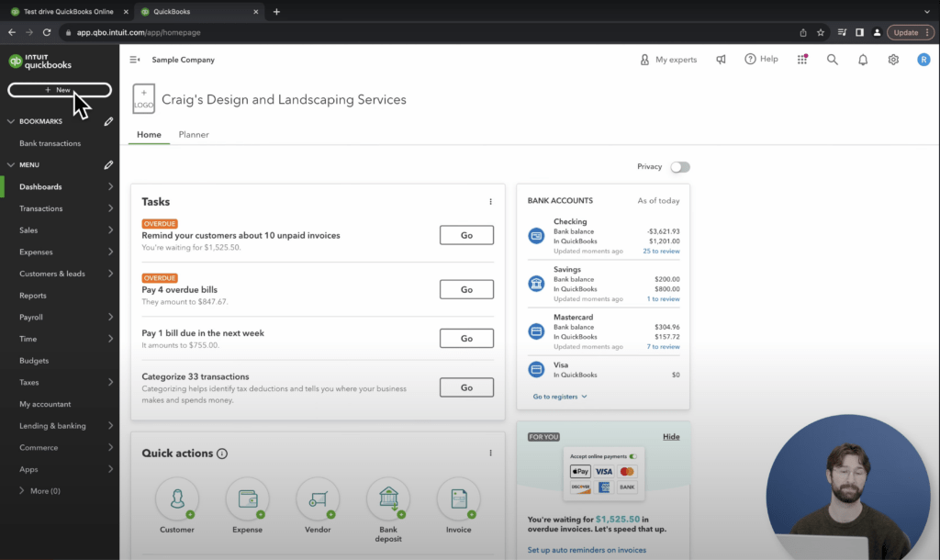The height and width of the screenshot is (560, 940).
Task: Edit the Menu with the pencil icon
Action: (x=108, y=164)
